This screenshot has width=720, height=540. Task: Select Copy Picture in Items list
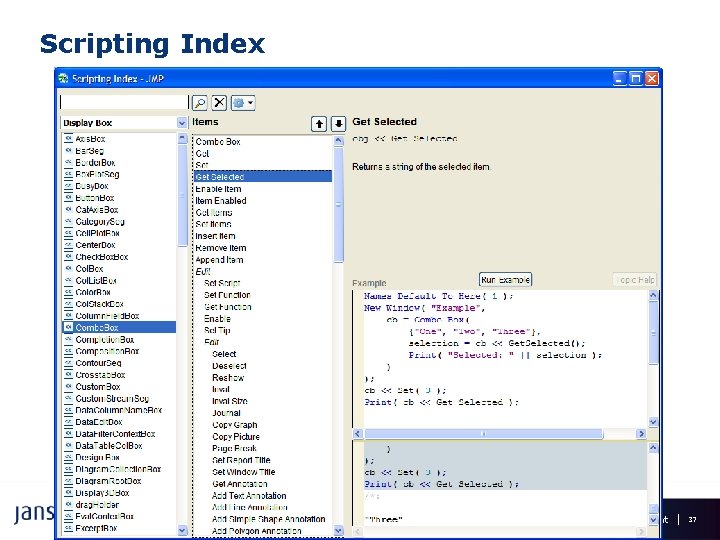pyautogui.click(x=236, y=437)
